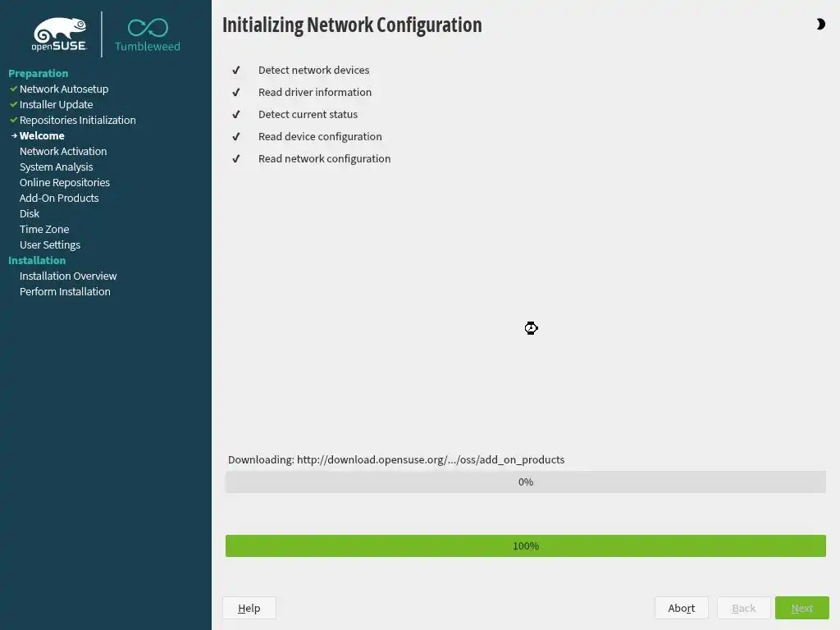840x630 pixels.
Task: Click the Initializing Network Configuration heading
Action: pyautogui.click(x=352, y=25)
